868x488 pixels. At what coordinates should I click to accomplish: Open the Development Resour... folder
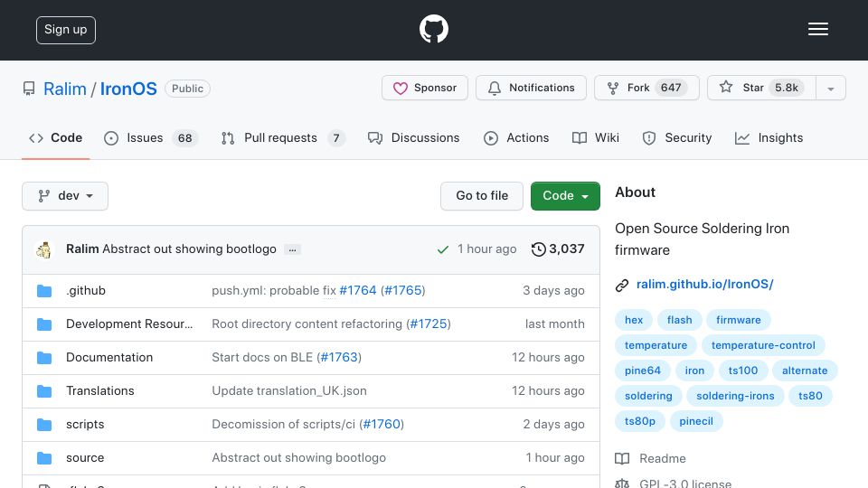129,324
